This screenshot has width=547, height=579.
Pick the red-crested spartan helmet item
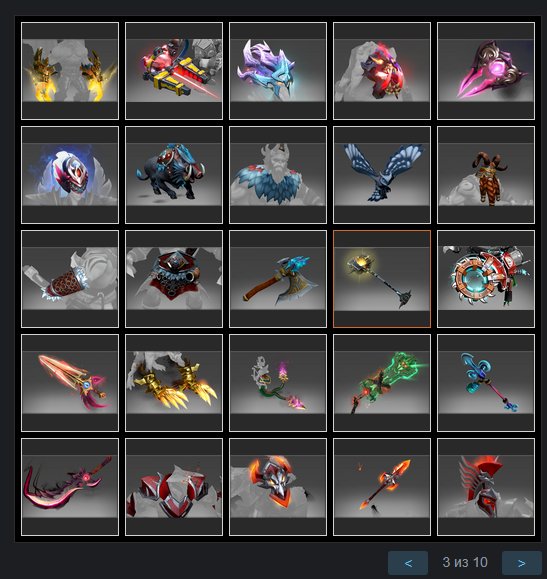(486, 487)
